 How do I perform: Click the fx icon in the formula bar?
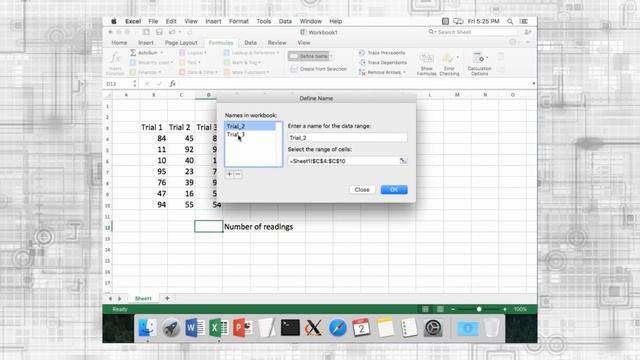click(173, 84)
